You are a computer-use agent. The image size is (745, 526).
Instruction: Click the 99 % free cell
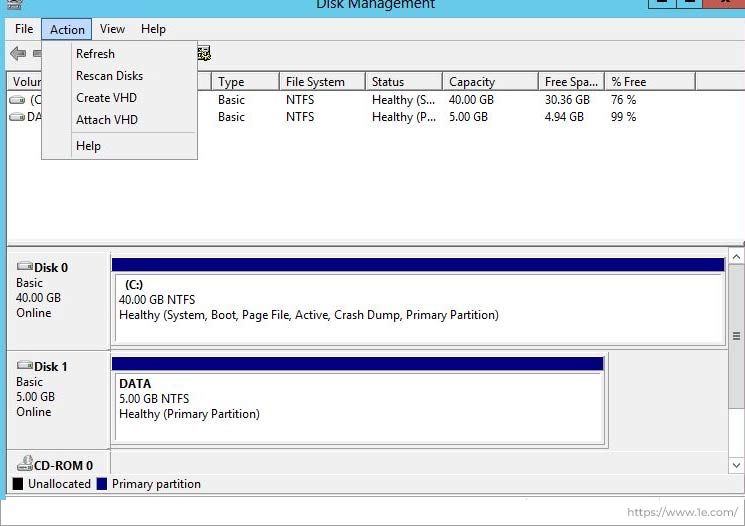click(623, 117)
